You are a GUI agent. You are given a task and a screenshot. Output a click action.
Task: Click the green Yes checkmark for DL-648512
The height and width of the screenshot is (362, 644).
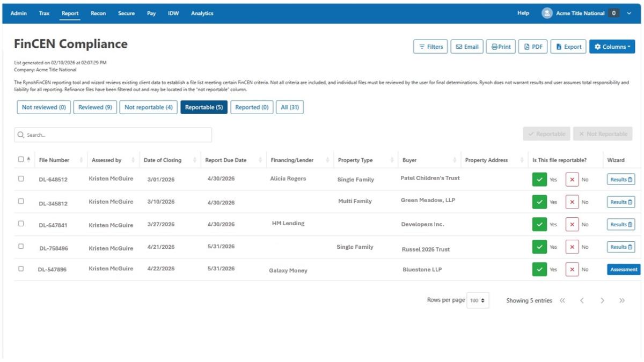click(539, 180)
